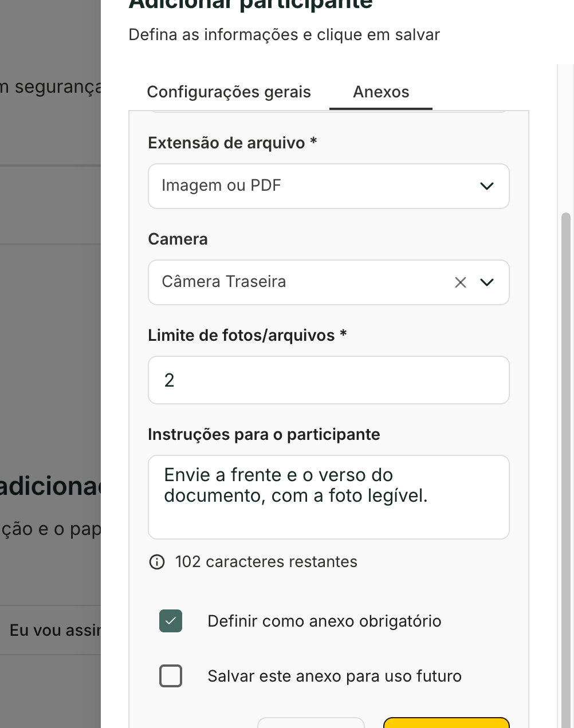Select the Anexos tab
The height and width of the screenshot is (728, 574).
point(381,92)
